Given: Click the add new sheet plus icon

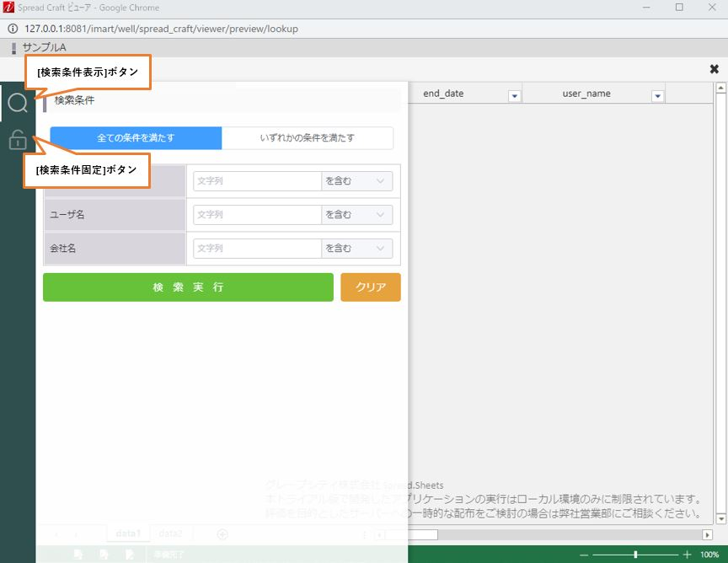Looking at the screenshot, I should (222, 534).
